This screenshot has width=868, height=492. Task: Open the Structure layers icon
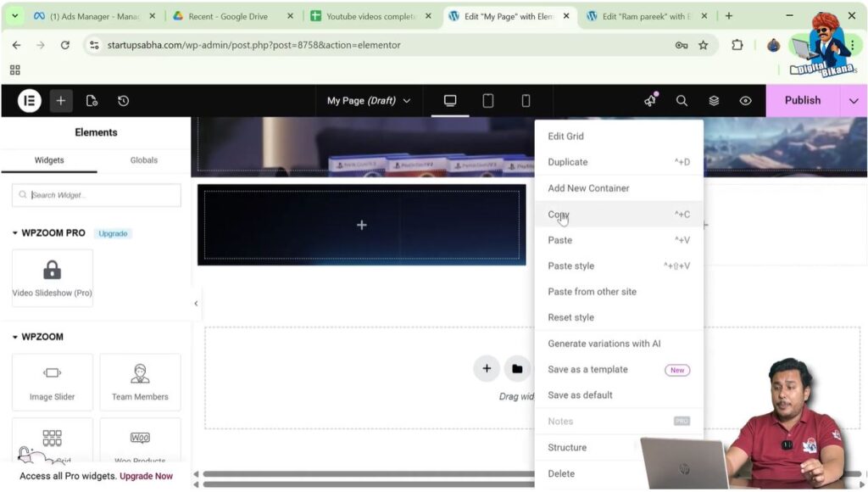click(714, 101)
